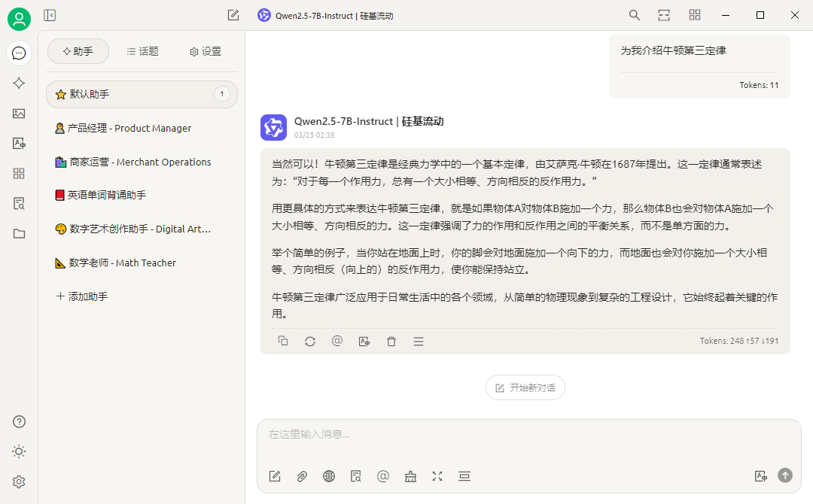Toggle the expand input field icon
The width and height of the screenshot is (813, 504).
[x=437, y=476]
